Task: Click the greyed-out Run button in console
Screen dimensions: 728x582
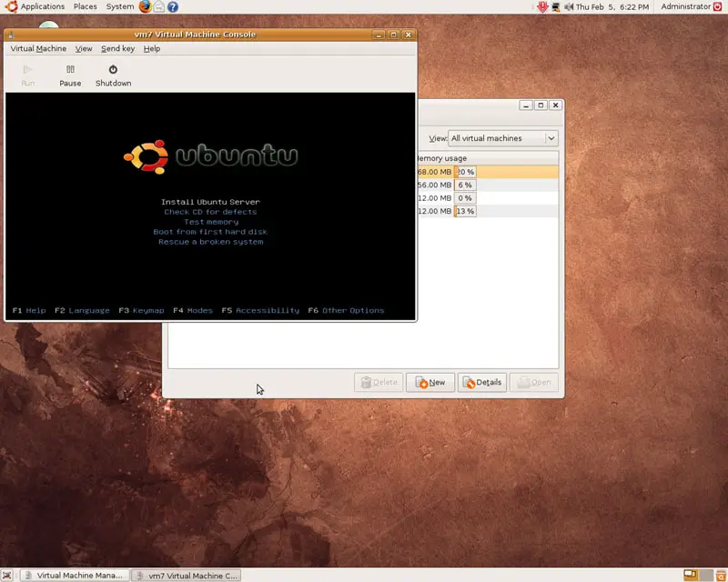Action: 28,75
